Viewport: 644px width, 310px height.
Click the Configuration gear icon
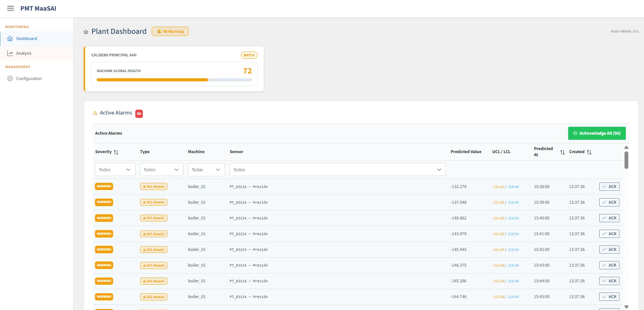[10, 79]
